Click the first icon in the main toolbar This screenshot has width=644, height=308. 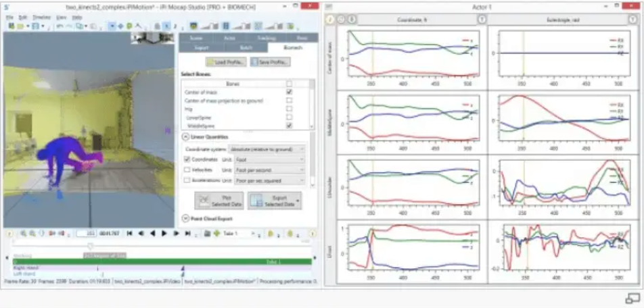tap(11, 26)
